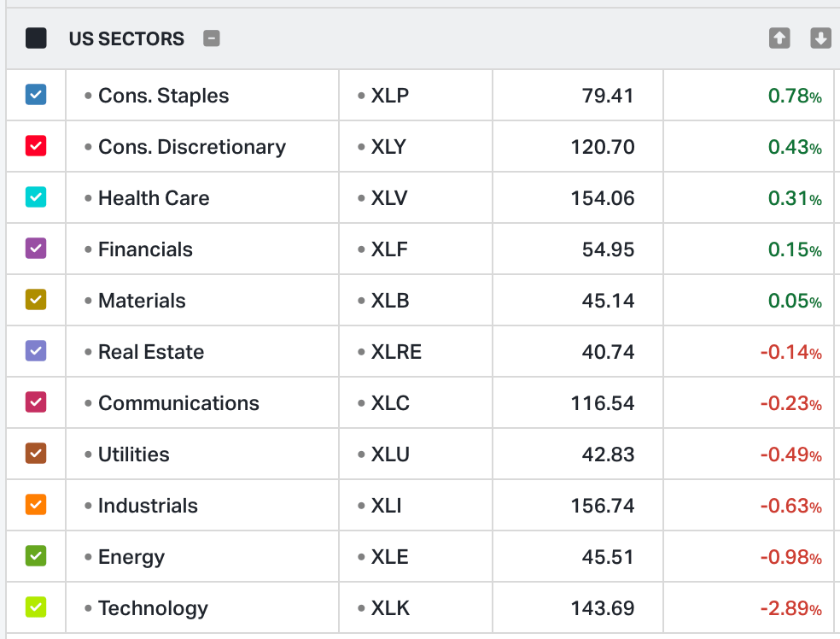840x639 pixels.
Task: Click the XLU ticker symbol
Action: pos(390,454)
